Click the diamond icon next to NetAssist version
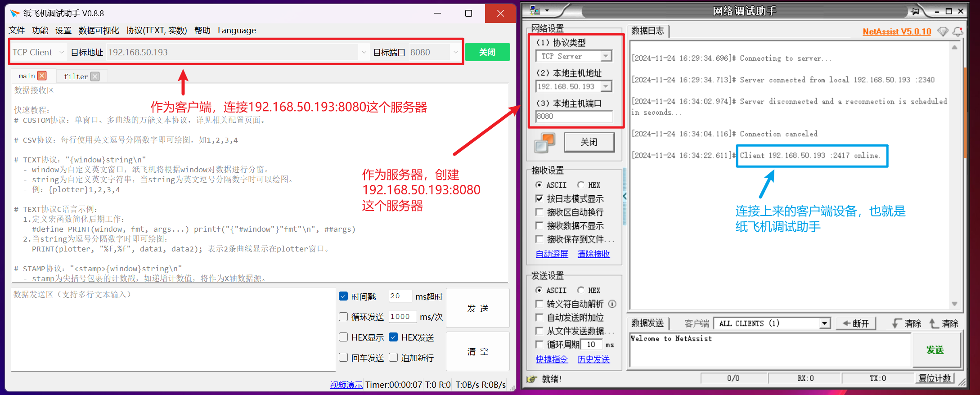 tap(942, 31)
